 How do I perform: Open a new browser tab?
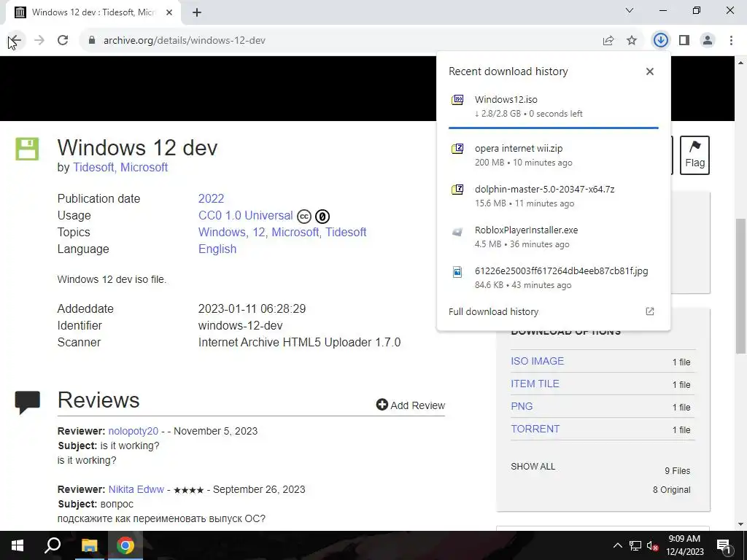(197, 12)
